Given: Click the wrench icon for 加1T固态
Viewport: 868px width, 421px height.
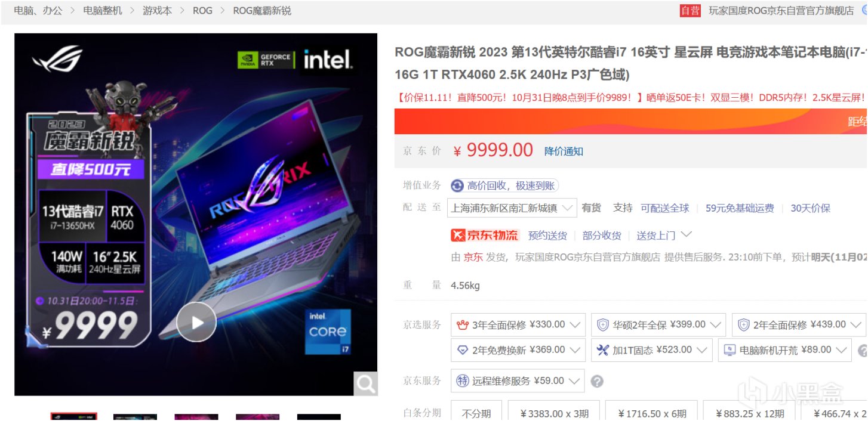Looking at the screenshot, I should [603, 350].
